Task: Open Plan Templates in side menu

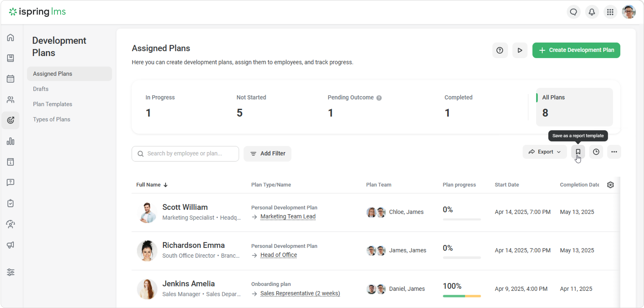Action: pyautogui.click(x=52, y=104)
